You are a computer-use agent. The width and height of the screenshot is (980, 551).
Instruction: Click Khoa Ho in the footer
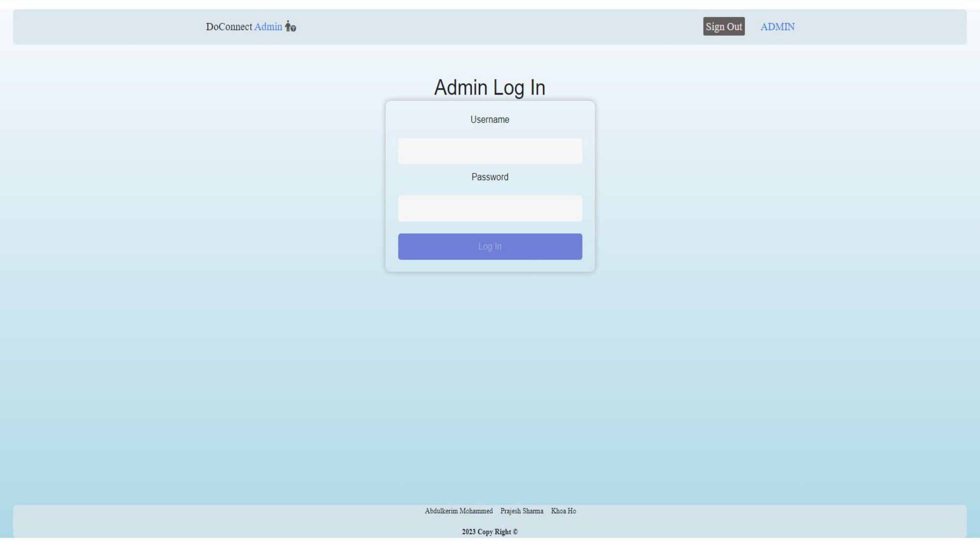point(563,511)
